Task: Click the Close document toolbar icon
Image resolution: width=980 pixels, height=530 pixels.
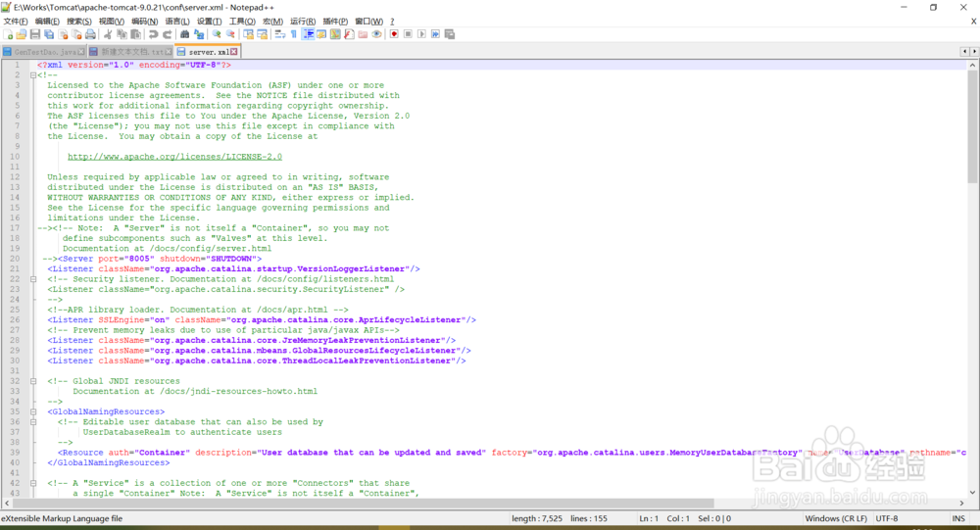Action: coord(63,34)
